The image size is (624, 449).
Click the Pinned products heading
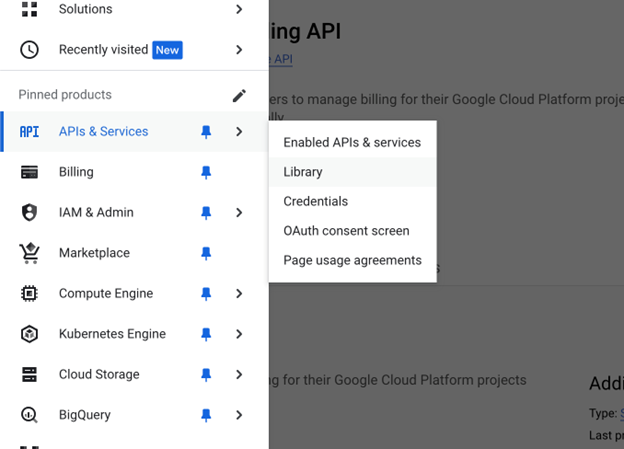point(65,95)
